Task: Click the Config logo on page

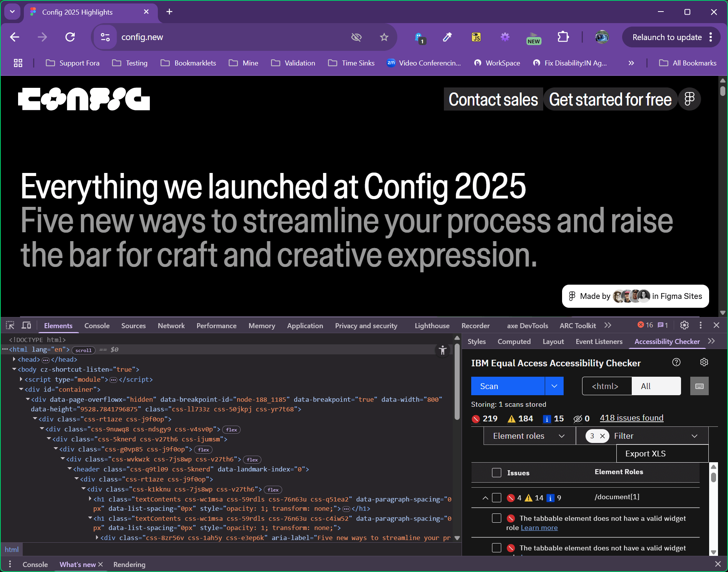Action: 84,99
